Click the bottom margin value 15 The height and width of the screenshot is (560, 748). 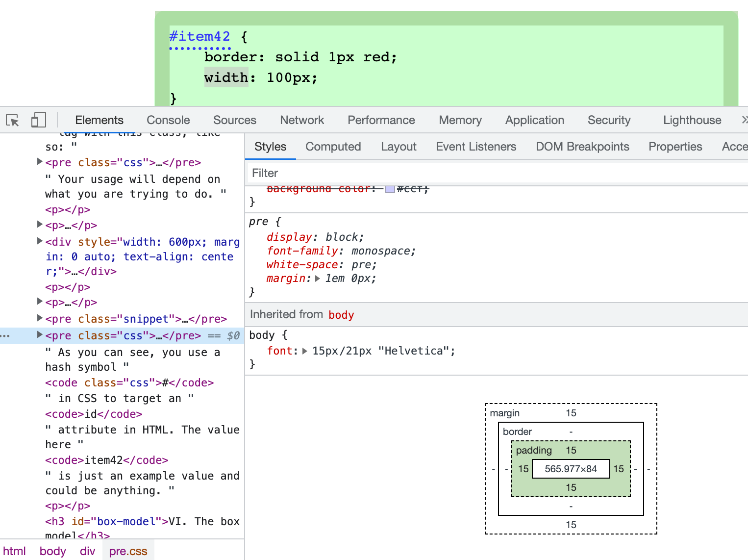click(x=571, y=525)
